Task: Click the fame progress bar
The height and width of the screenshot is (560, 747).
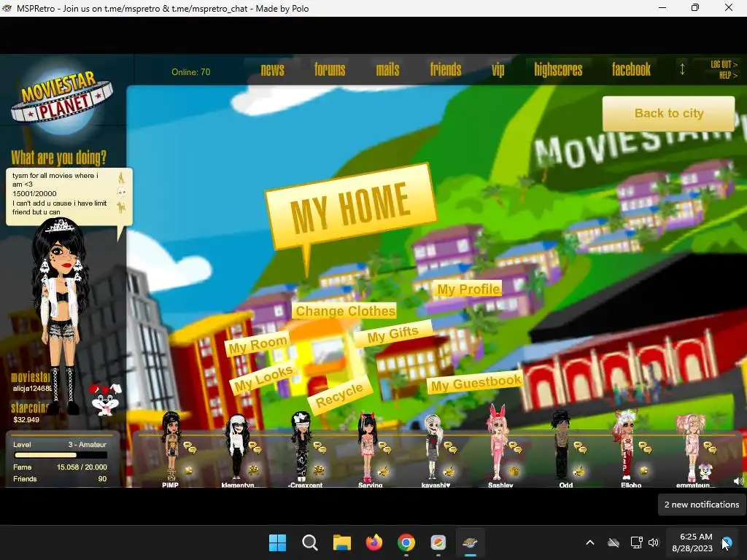Action: click(61, 455)
